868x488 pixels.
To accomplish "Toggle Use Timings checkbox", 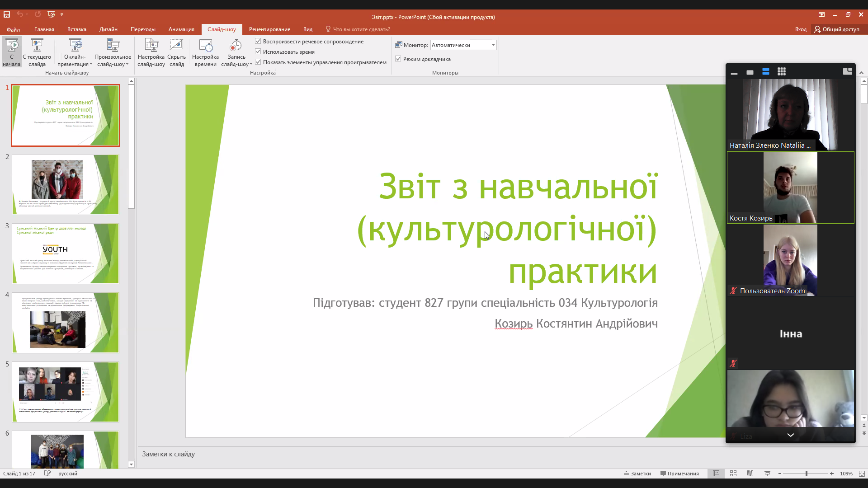I will click(x=258, y=52).
